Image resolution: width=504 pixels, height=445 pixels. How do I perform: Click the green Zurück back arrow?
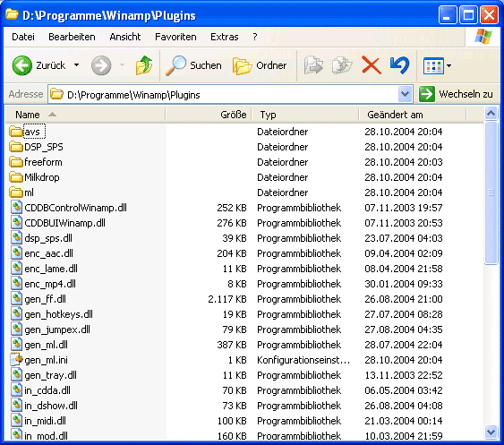[21, 65]
